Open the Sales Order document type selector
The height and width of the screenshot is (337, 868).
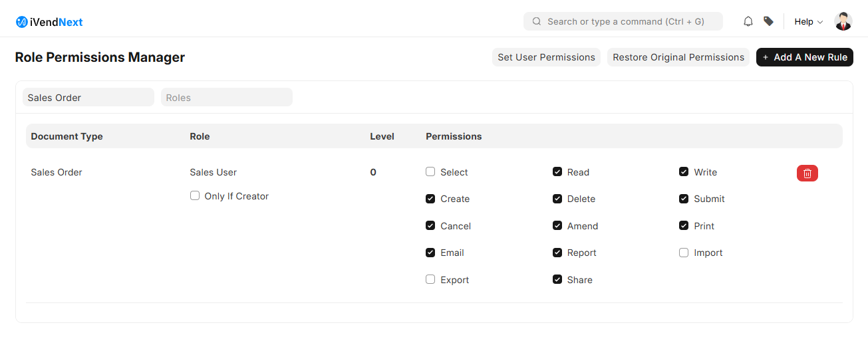88,97
